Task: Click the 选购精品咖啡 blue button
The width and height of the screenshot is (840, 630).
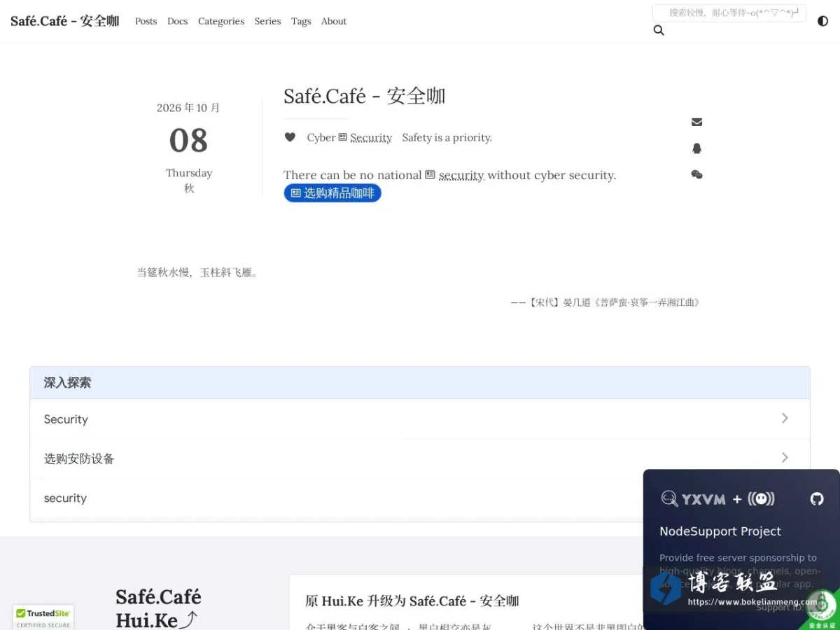Action: [332, 193]
